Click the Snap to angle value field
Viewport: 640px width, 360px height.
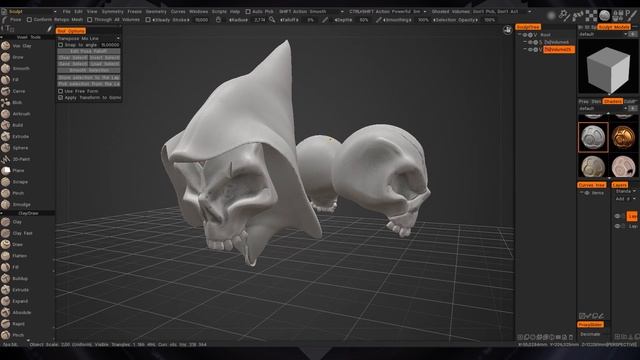[110, 45]
